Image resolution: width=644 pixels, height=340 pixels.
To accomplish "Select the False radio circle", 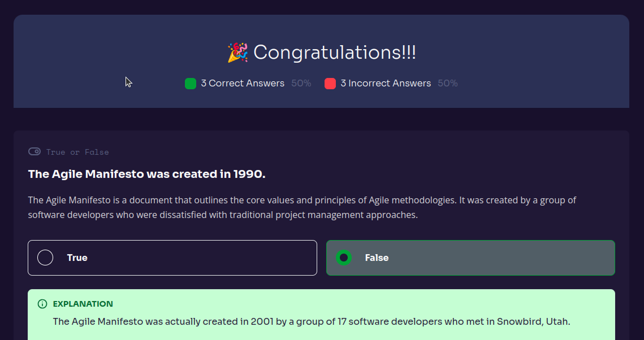I will pos(343,258).
